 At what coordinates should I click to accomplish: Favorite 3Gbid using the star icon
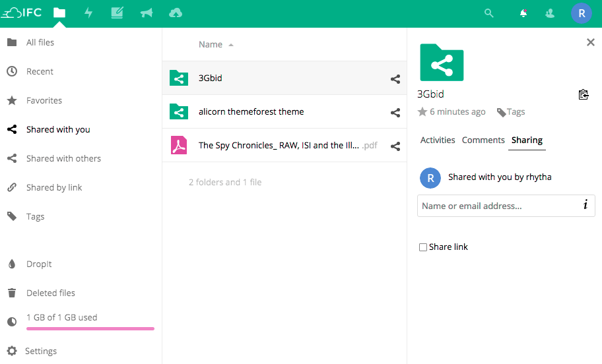(422, 112)
